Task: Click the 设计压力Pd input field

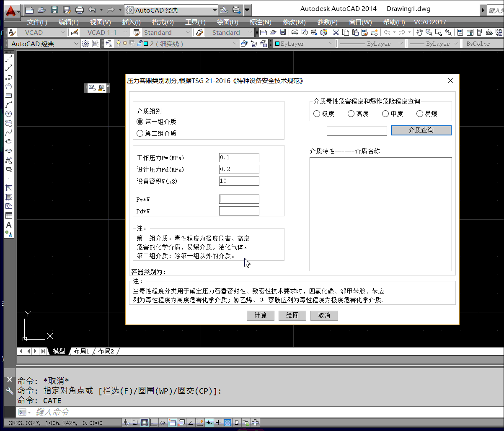Action: coord(239,169)
